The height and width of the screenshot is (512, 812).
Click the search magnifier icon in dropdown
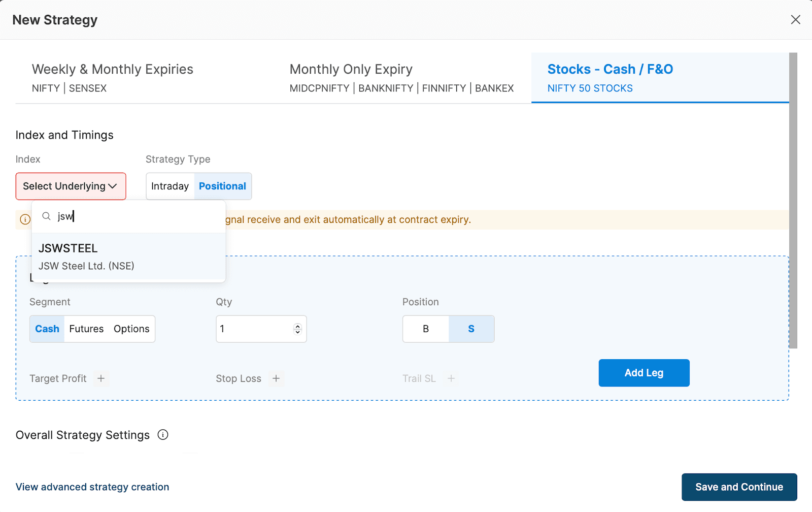point(47,216)
